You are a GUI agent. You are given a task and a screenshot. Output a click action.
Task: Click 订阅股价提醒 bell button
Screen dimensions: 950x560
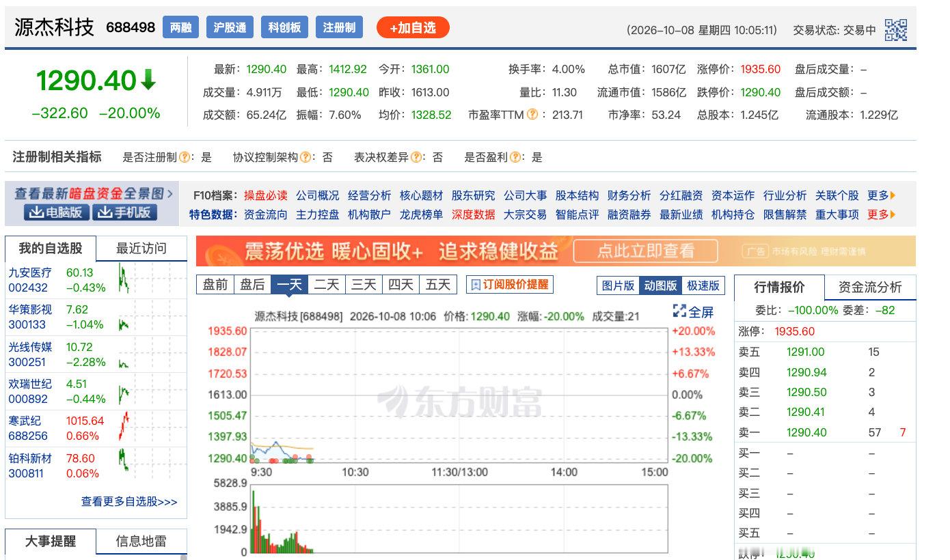coord(510,285)
